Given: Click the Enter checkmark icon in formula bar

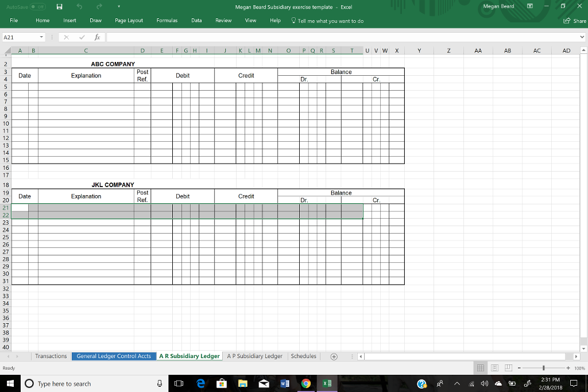Looking at the screenshot, I should [x=82, y=37].
